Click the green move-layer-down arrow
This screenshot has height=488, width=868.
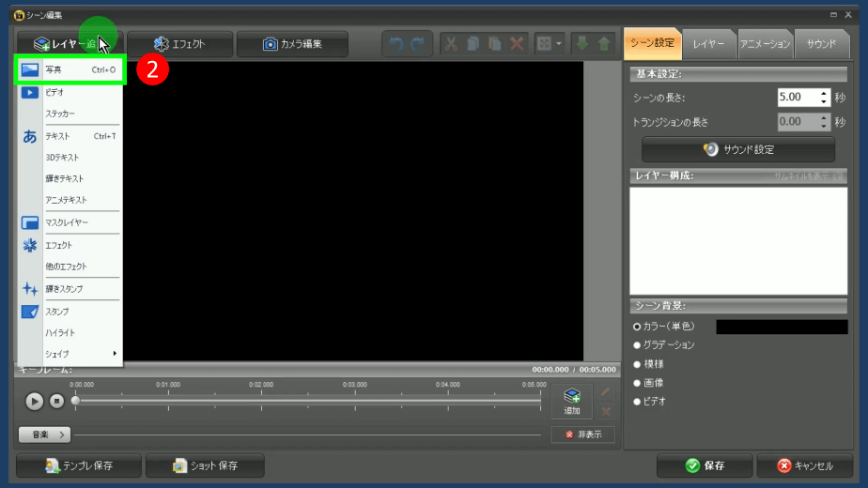point(582,44)
